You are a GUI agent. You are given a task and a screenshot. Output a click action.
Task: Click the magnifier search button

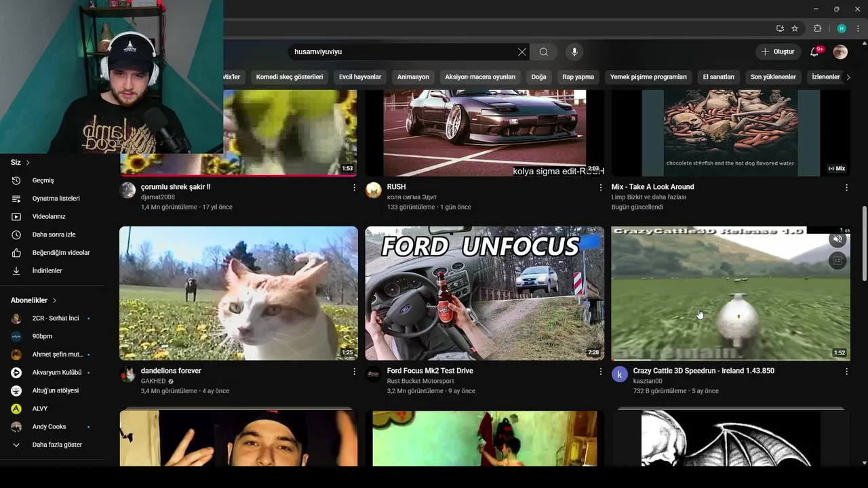coord(544,52)
